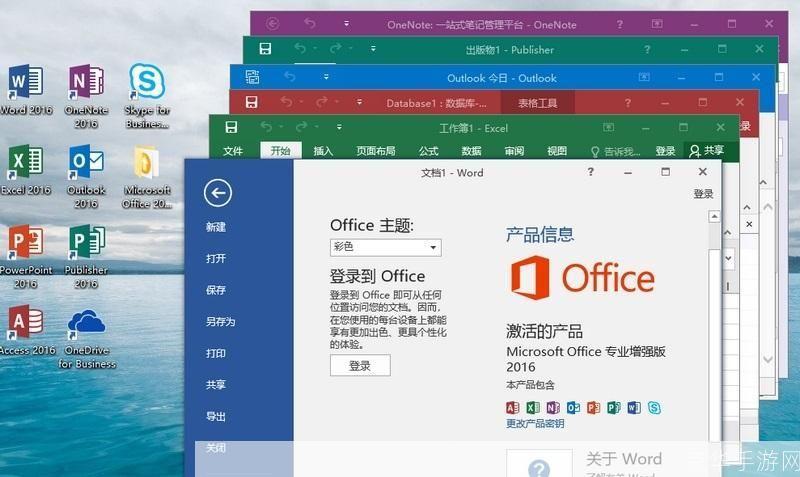Click the back icon in OneNote title bar
The height and width of the screenshot is (477, 800).
tap(273, 23)
